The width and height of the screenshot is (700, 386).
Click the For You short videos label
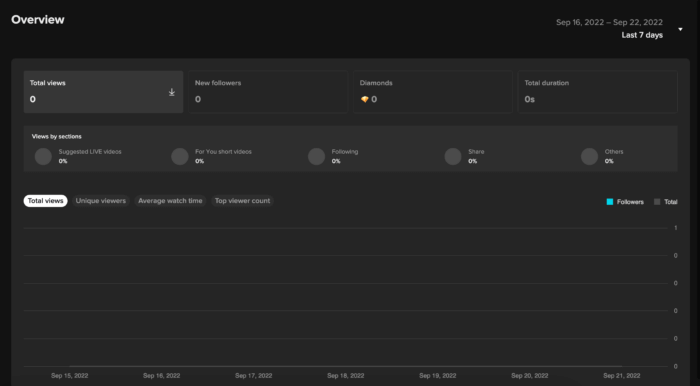[x=223, y=152]
